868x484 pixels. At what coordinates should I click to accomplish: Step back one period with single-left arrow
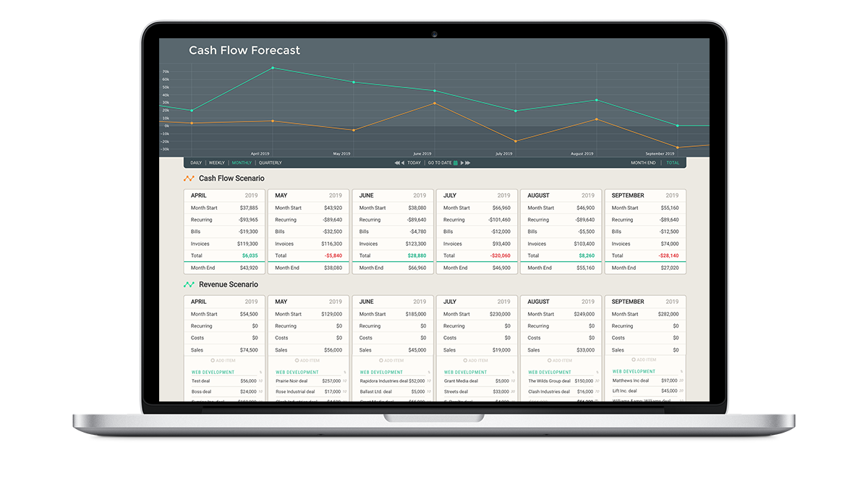(x=403, y=163)
